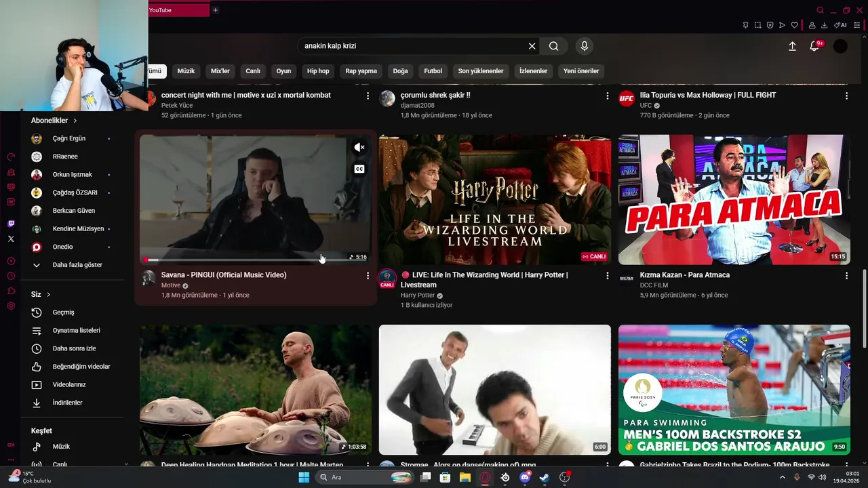Open Discord from the taskbar
868x488 pixels.
point(524,477)
